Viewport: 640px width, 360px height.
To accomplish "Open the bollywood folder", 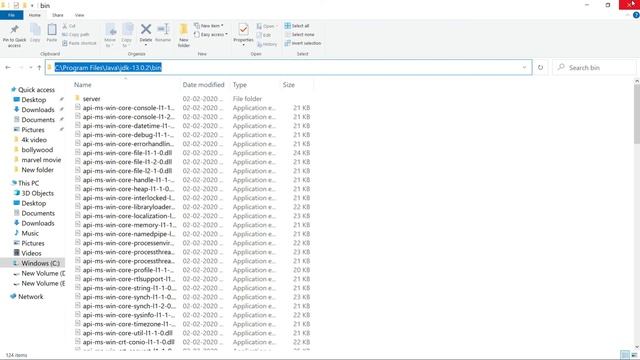I will tap(37, 150).
